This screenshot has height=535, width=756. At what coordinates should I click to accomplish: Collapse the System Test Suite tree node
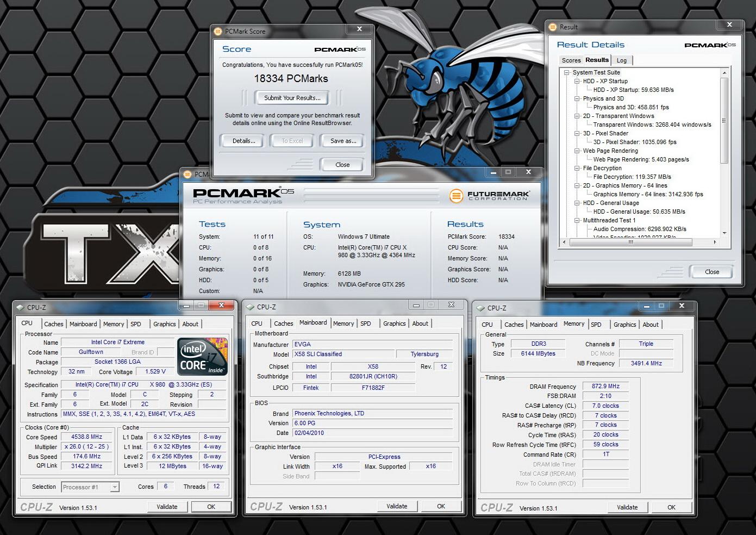[x=567, y=72]
